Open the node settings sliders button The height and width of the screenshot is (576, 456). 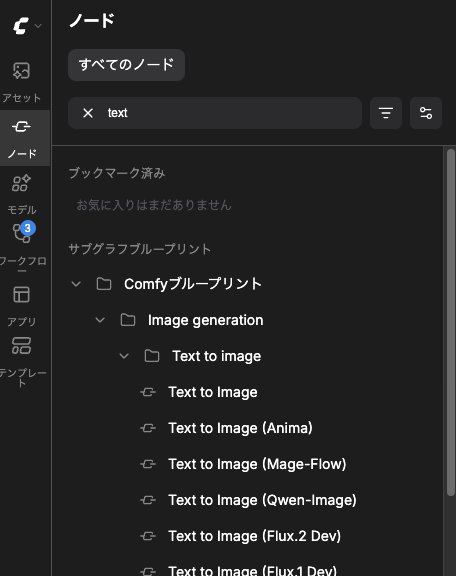[426, 113]
